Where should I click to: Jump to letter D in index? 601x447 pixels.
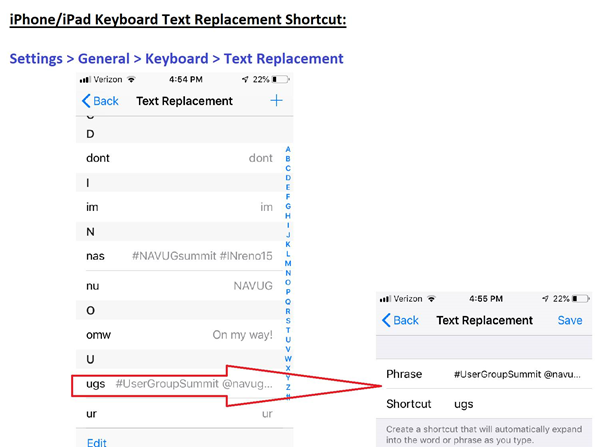tap(288, 178)
